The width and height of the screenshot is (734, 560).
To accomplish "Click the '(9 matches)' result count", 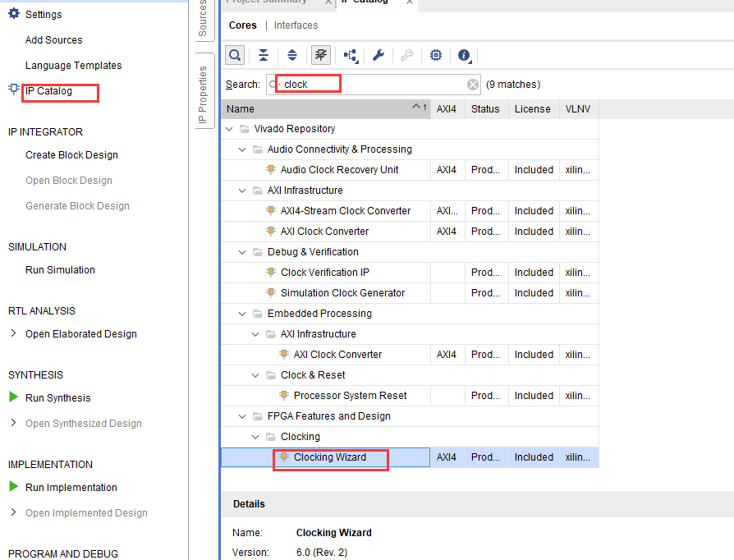I will (513, 85).
